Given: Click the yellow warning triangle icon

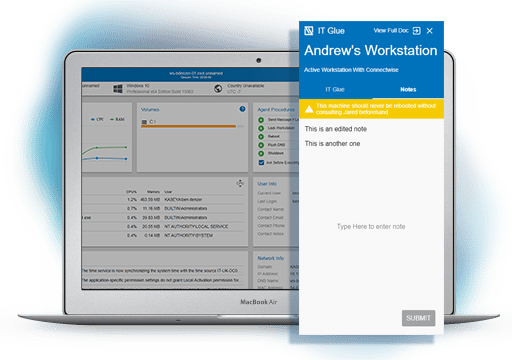Looking at the screenshot, I should pos(309,109).
